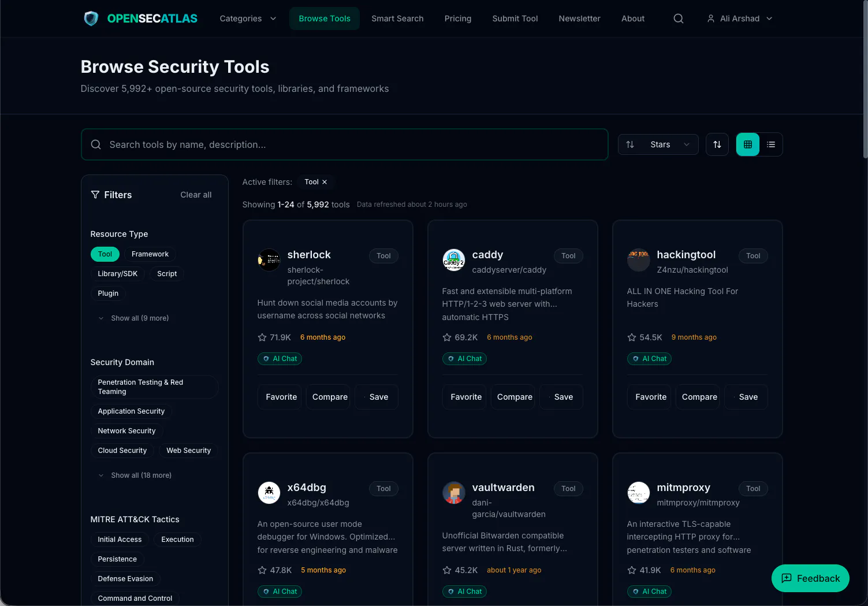Open AI Chat for mitmproxy
Image resolution: width=868 pixels, height=606 pixels.
coord(649,592)
